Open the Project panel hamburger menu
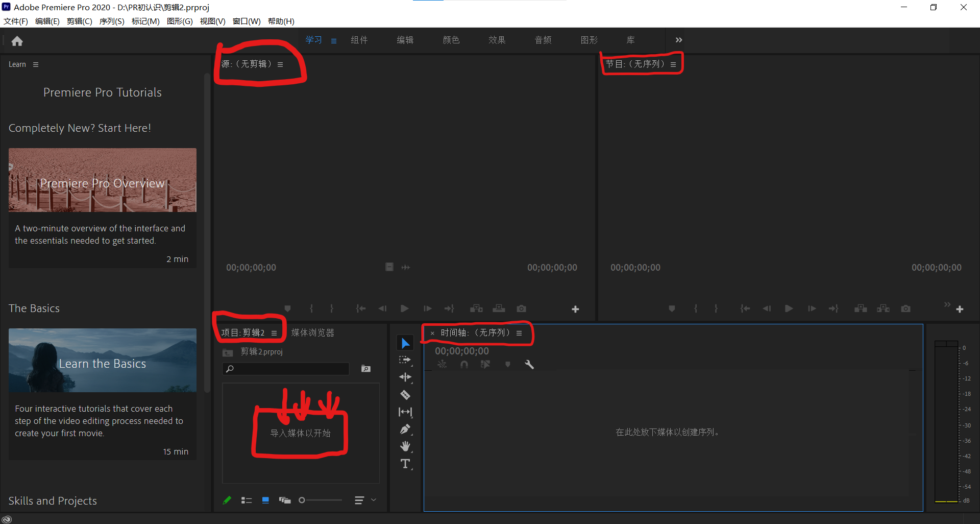 tap(274, 333)
